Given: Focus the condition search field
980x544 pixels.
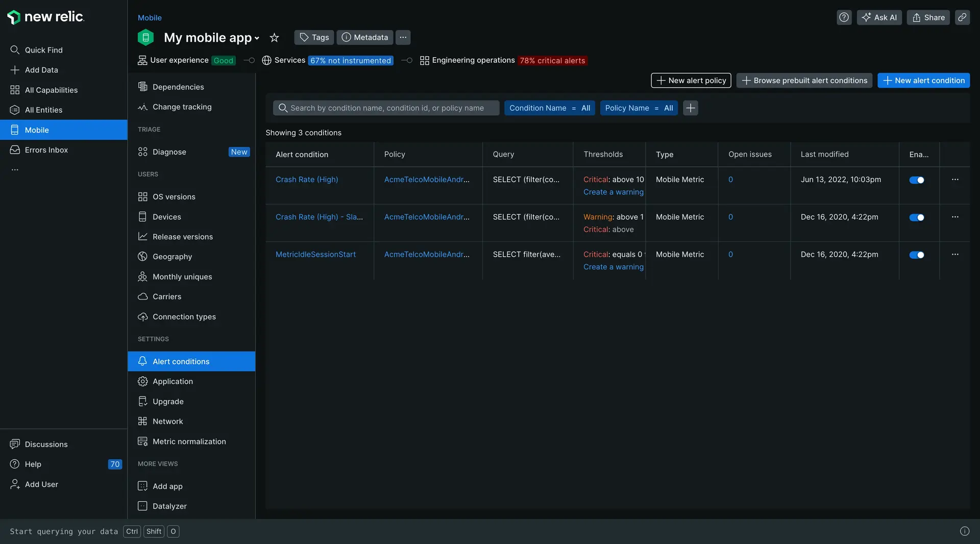Looking at the screenshot, I should (386, 108).
